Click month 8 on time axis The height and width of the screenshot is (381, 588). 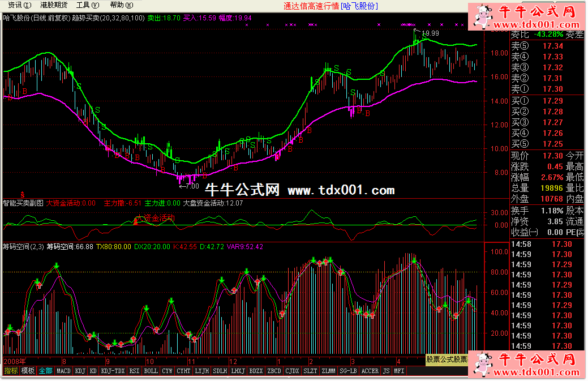click(64, 362)
